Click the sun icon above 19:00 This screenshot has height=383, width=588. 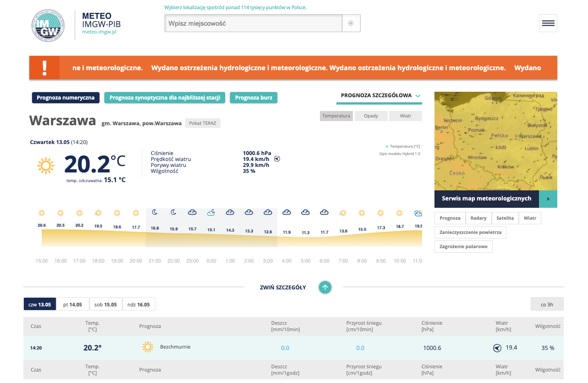(117, 213)
